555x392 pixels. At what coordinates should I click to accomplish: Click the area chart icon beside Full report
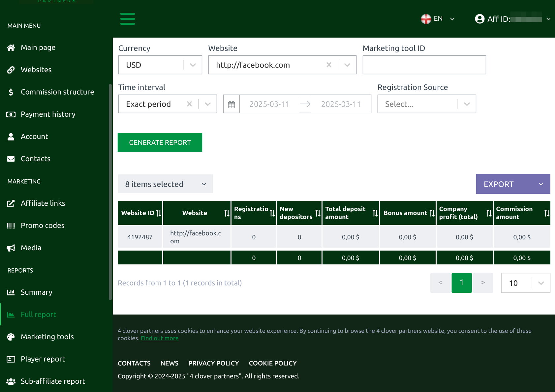pyautogui.click(x=11, y=315)
